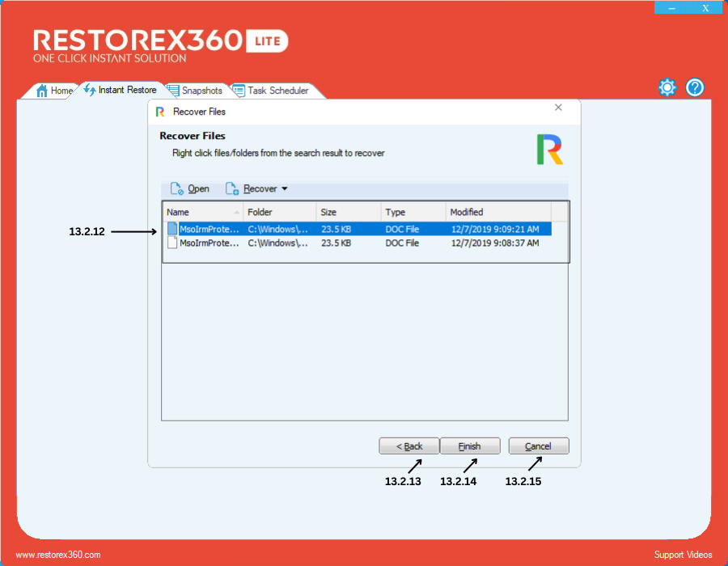This screenshot has height=566, width=728.
Task: Expand the Recover dropdown arrow
Action: pyautogui.click(x=285, y=189)
